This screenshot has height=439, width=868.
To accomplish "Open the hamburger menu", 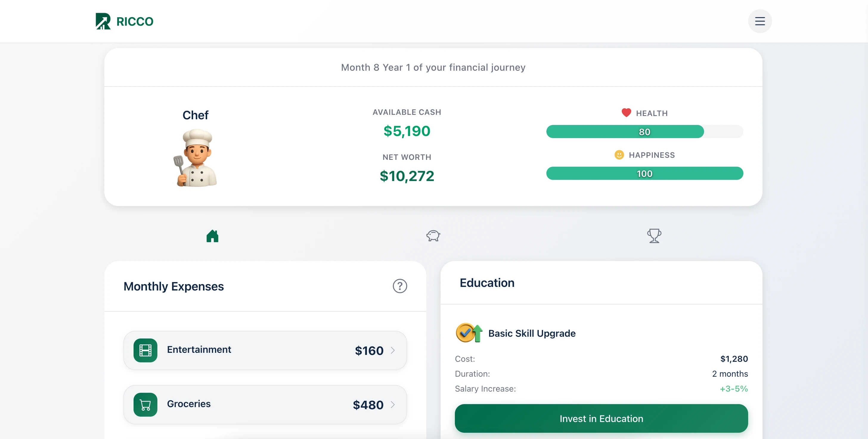I will pos(759,21).
